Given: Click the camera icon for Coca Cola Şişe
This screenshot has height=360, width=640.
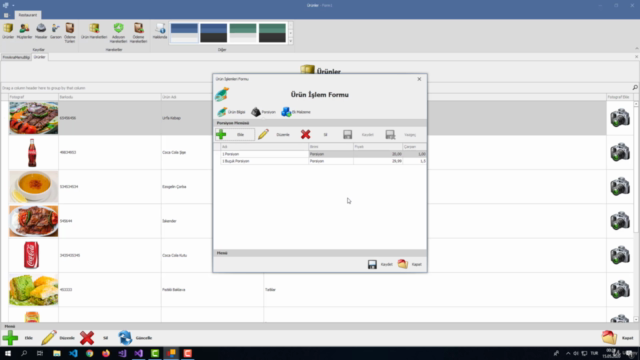Looking at the screenshot, I should point(620,152).
